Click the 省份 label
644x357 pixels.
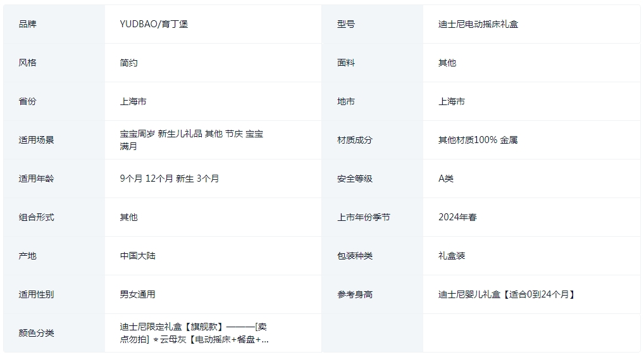coord(27,101)
